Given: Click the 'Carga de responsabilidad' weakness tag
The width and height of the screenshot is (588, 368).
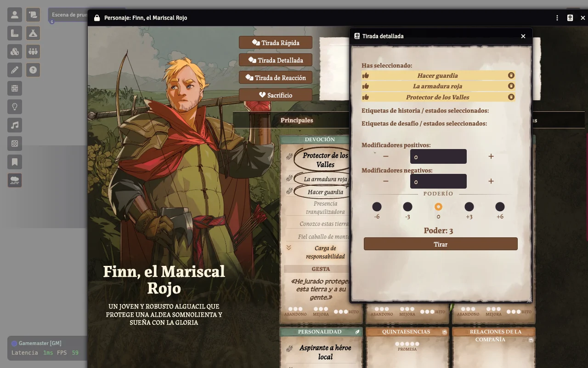Looking at the screenshot, I should (x=325, y=253).
